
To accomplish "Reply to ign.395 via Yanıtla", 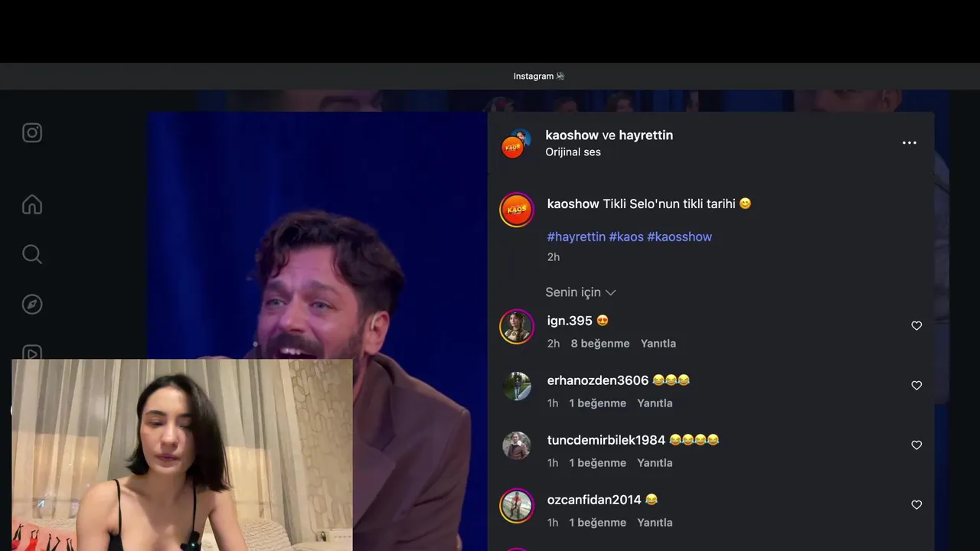I will point(658,344).
